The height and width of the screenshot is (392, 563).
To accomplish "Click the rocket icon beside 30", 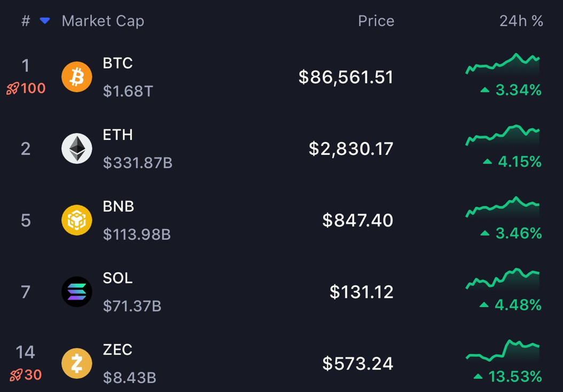I will [x=15, y=375].
